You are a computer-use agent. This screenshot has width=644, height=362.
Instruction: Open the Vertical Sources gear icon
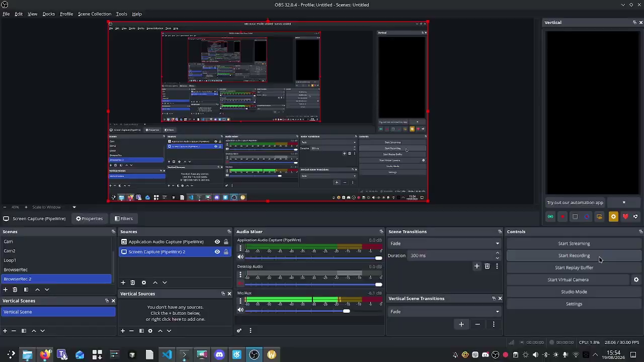[x=150, y=331]
